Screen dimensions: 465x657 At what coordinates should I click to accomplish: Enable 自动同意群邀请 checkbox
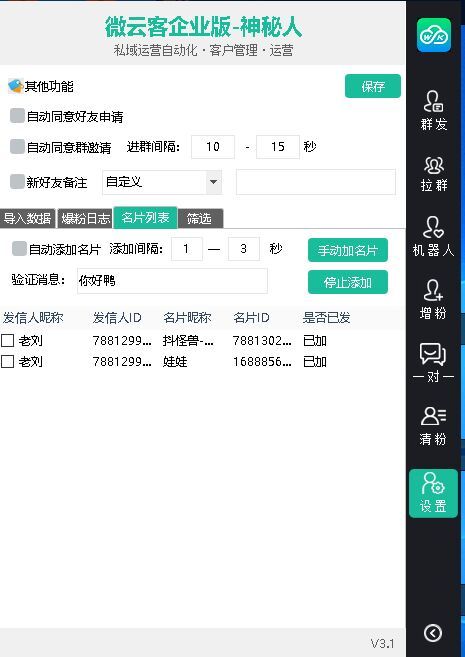point(17,147)
